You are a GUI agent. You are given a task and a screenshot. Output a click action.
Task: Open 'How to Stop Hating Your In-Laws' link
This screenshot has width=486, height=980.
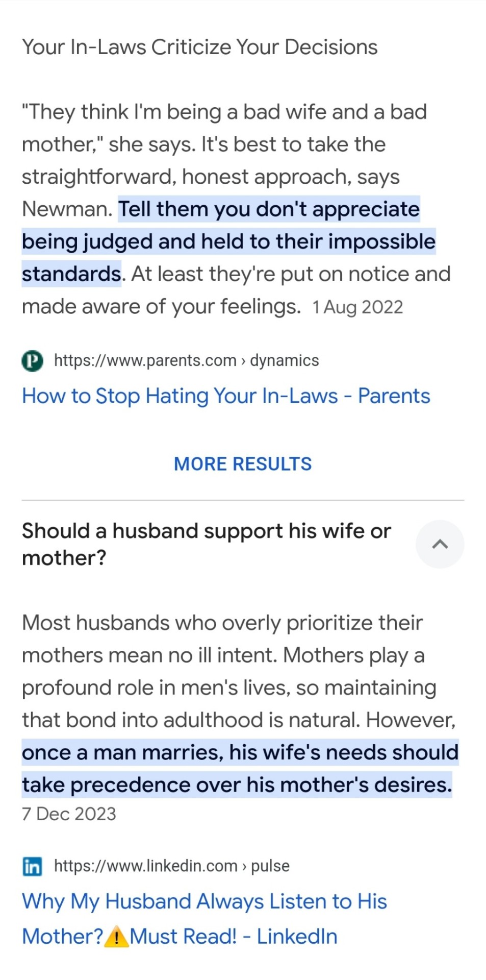[226, 396]
